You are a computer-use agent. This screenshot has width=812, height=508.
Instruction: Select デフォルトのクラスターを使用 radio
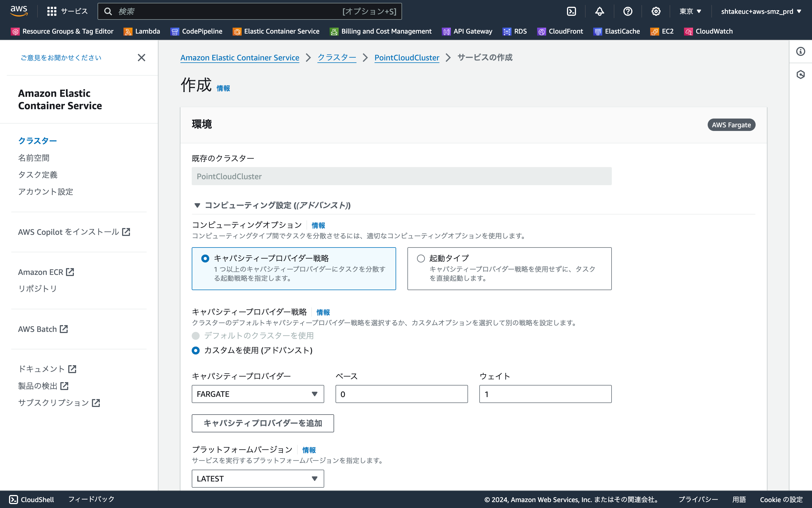click(196, 336)
